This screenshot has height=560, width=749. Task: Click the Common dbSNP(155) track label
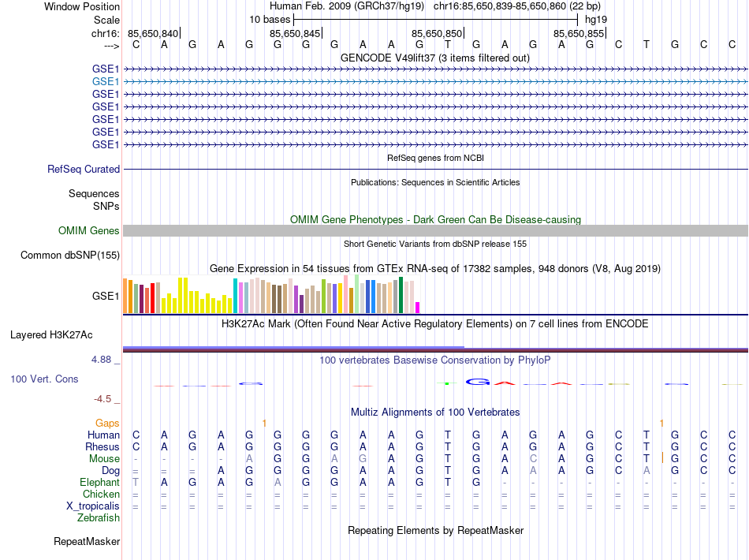70,255
